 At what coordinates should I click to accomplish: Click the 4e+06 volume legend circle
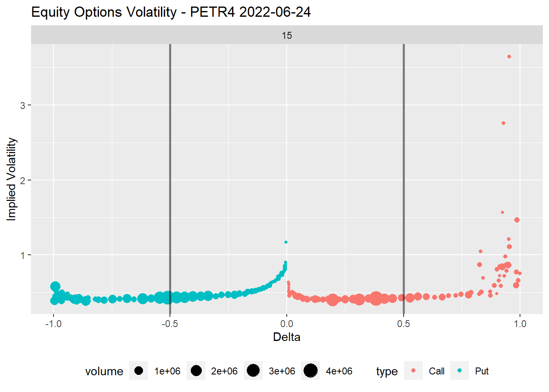tap(311, 371)
